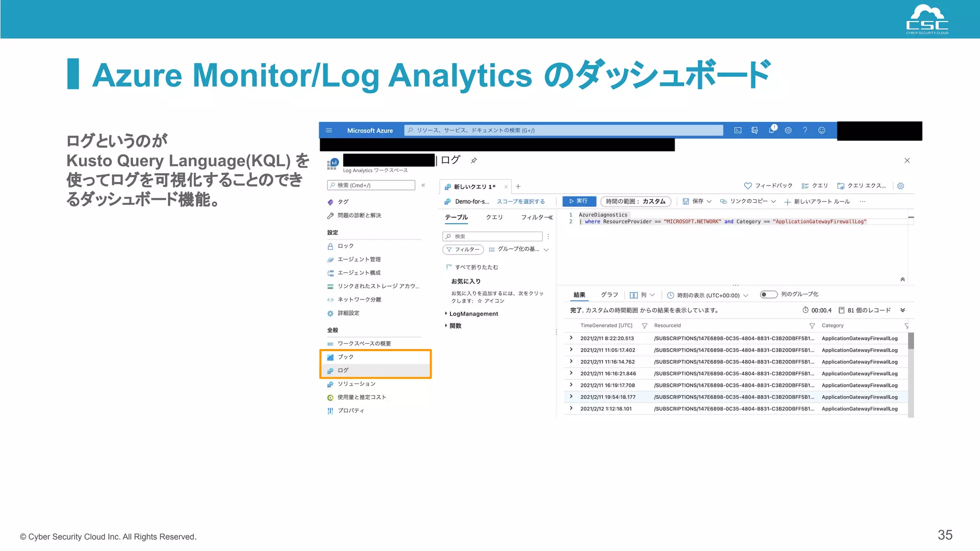The image size is (980, 551).
Task: Click the sidebar search box
Action: pos(371,185)
